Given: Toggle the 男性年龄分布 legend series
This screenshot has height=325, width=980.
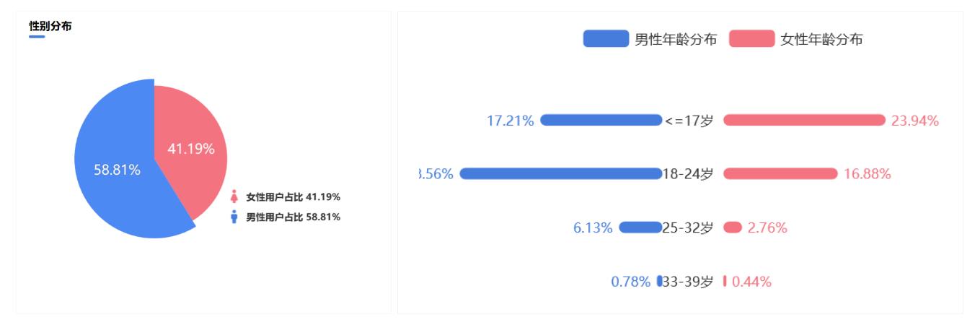Looking at the screenshot, I should [x=650, y=39].
